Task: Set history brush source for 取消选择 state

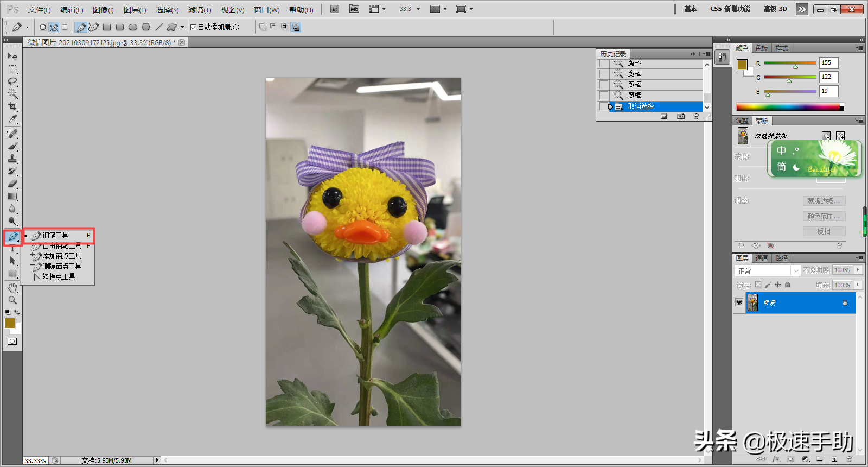Action: [x=603, y=106]
